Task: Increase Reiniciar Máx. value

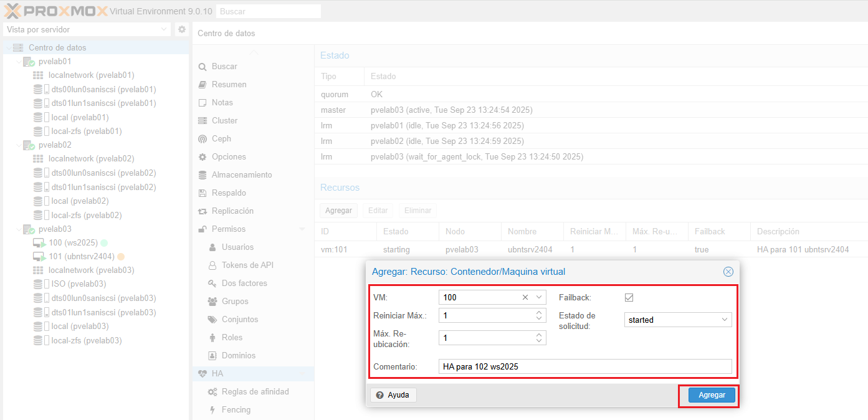Action: tap(539, 312)
